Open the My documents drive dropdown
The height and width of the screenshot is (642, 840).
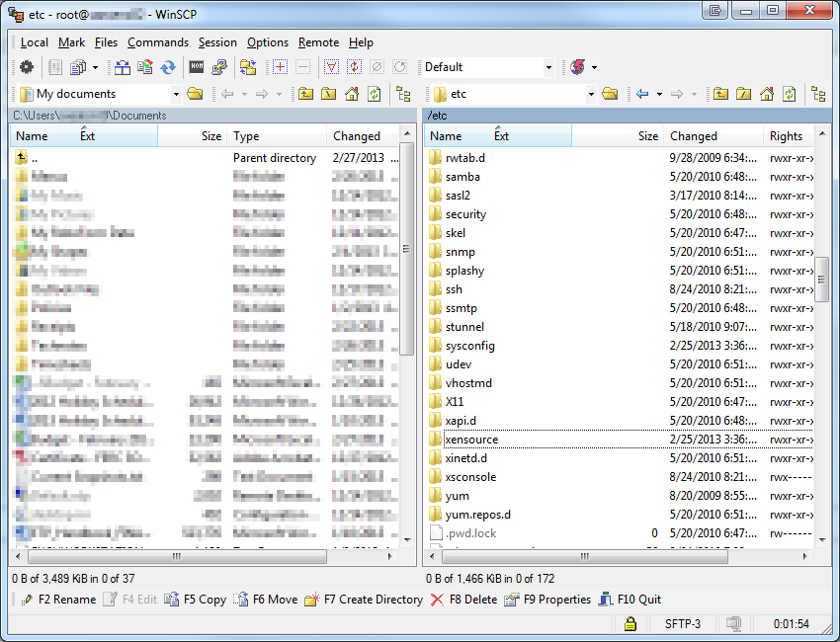click(175, 94)
